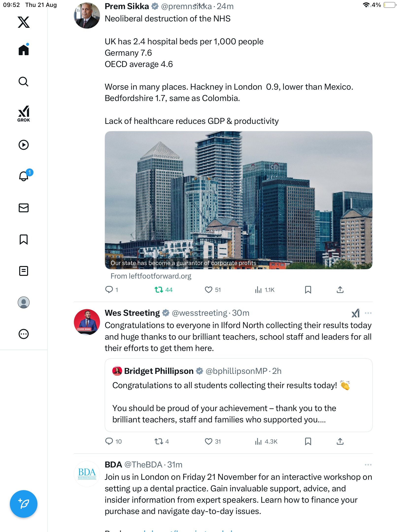399x532 pixels.
Task: Open more options on Wes Streeting's post
Action: coord(368,313)
